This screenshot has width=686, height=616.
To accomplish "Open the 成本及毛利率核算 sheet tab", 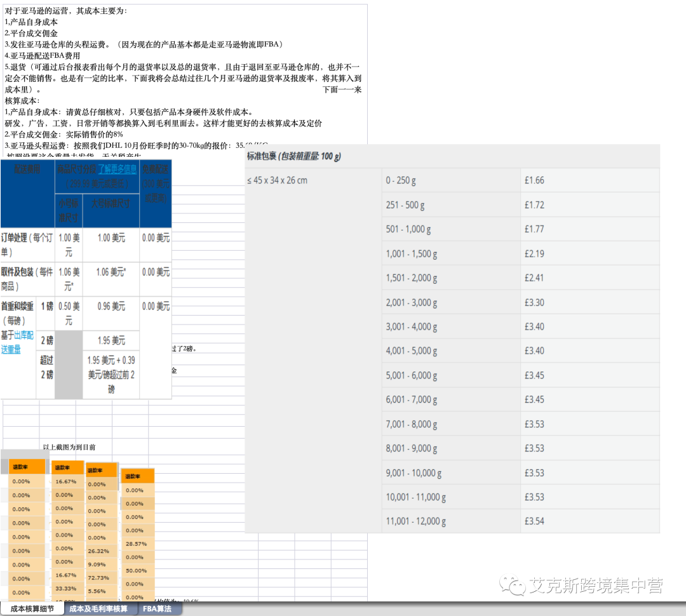I will (x=98, y=608).
